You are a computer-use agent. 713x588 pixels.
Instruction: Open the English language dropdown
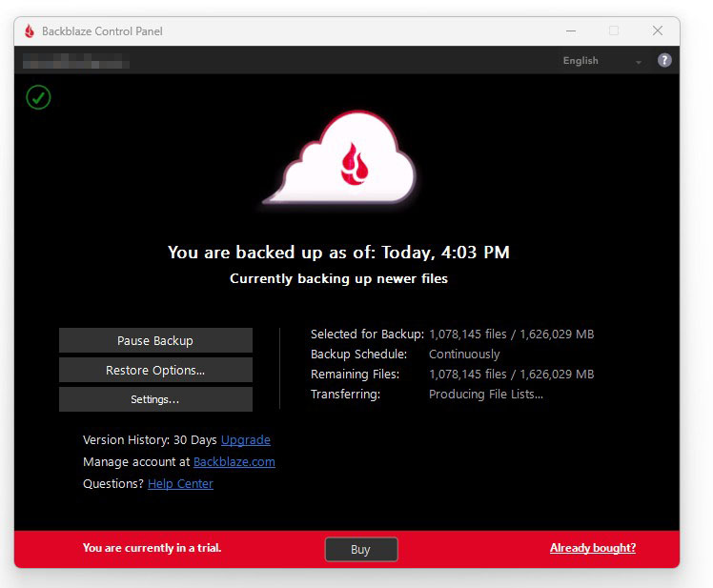pos(602,61)
